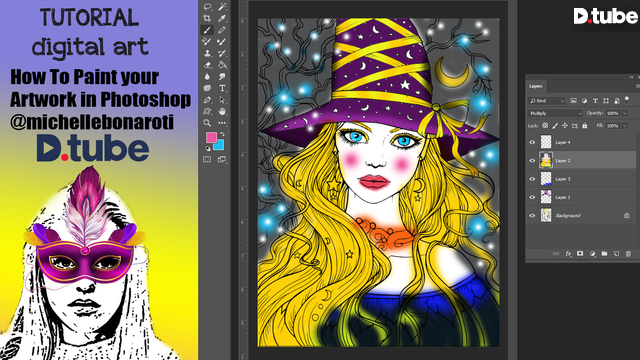Hide Layer 4 using eye icon
The width and height of the screenshot is (640, 360).
click(x=532, y=142)
